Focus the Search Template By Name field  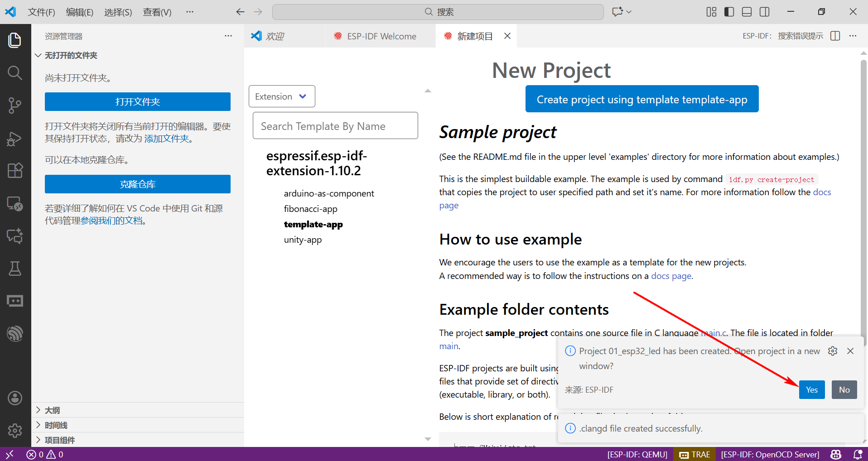point(335,125)
